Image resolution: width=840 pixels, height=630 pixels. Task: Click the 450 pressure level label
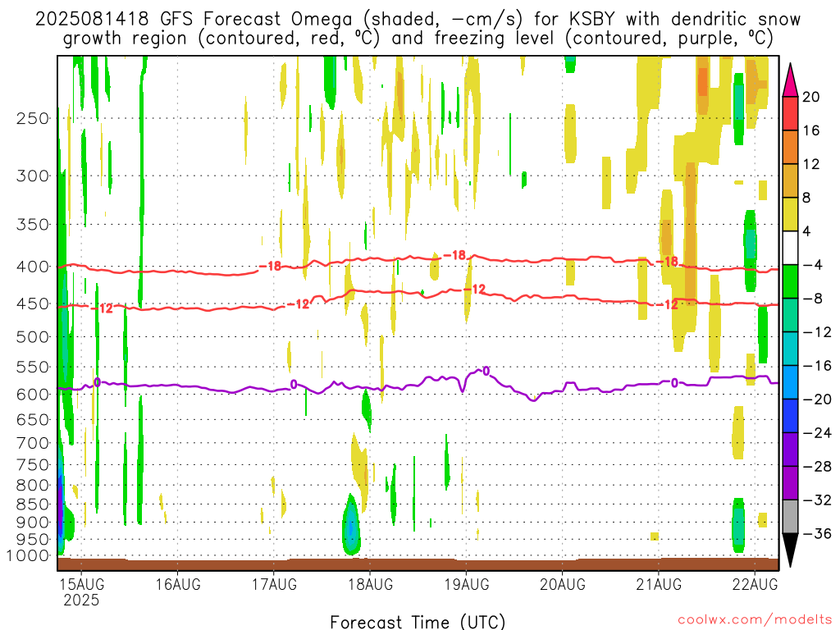click(33, 304)
